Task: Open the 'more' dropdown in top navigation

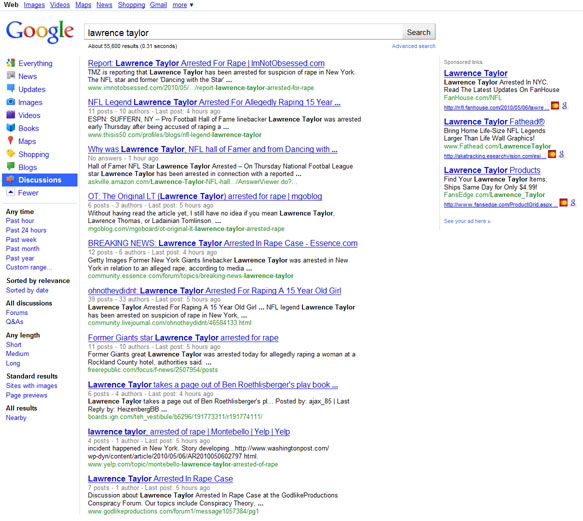Action: point(183,5)
